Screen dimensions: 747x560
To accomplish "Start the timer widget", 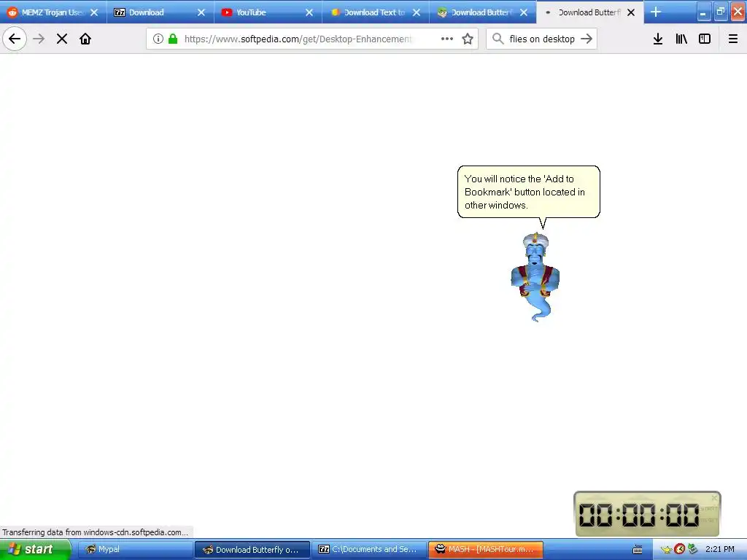I will pyautogui.click(x=709, y=508).
